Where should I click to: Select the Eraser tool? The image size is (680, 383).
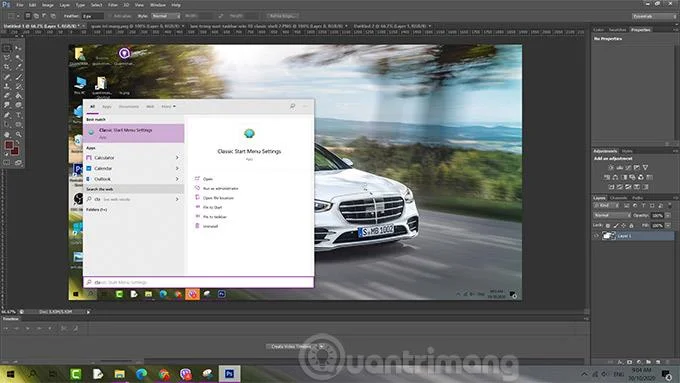[x=7, y=96]
